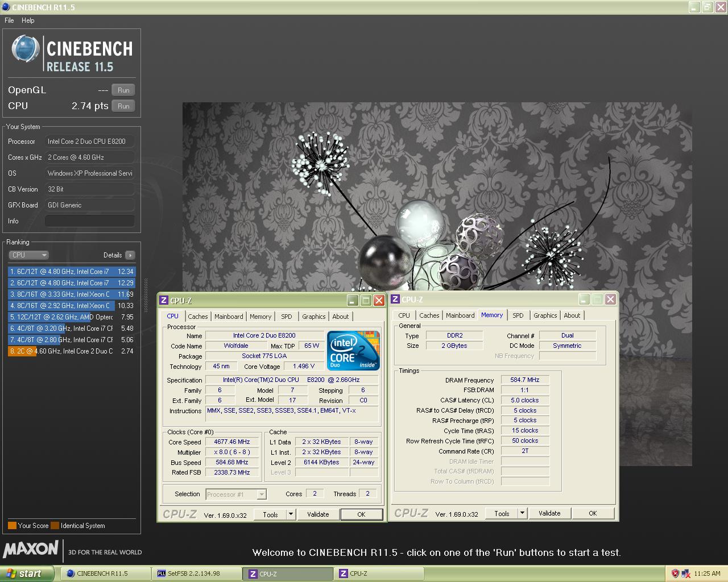
Task: Open the File menu in Cinebench
Action: (9, 20)
